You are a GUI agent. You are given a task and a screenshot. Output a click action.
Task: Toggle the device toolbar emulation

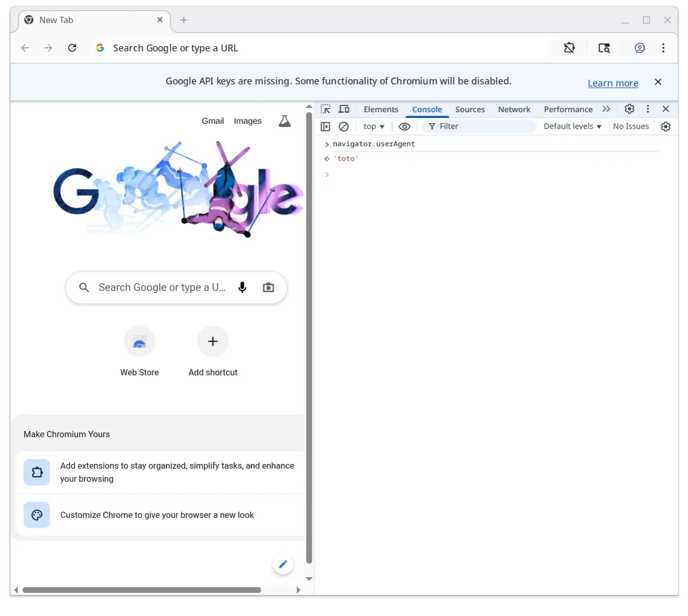point(344,109)
